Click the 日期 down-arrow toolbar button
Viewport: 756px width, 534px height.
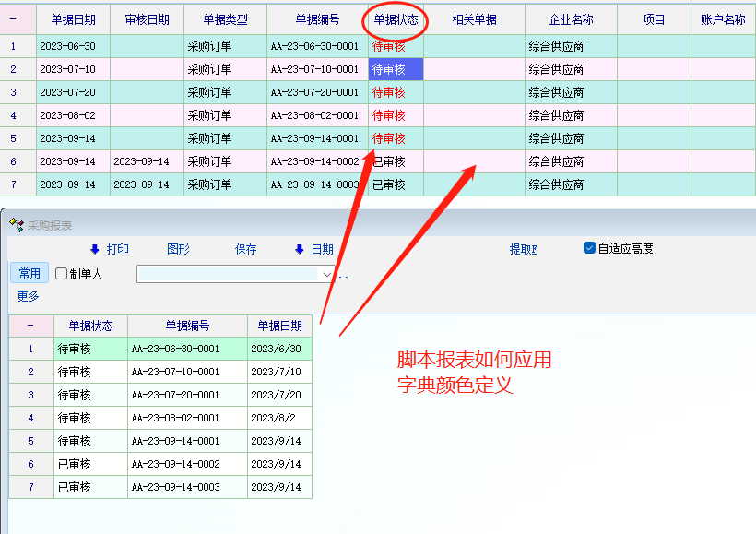(x=313, y=249)
